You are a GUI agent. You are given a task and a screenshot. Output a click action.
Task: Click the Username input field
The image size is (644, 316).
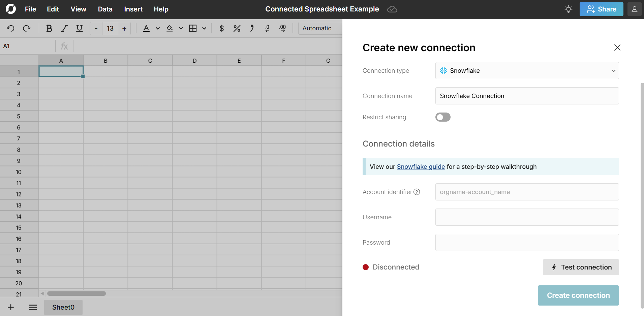527,217
